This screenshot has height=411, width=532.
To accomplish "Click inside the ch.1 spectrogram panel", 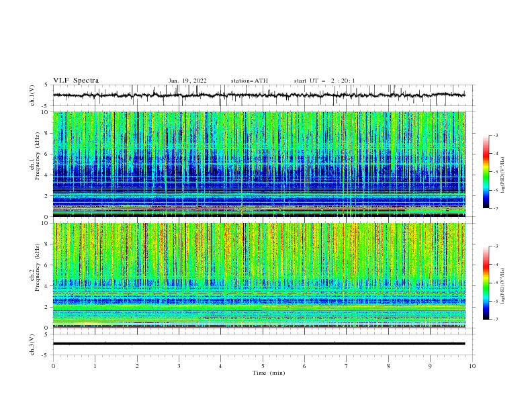I will (x=259, y=164).
